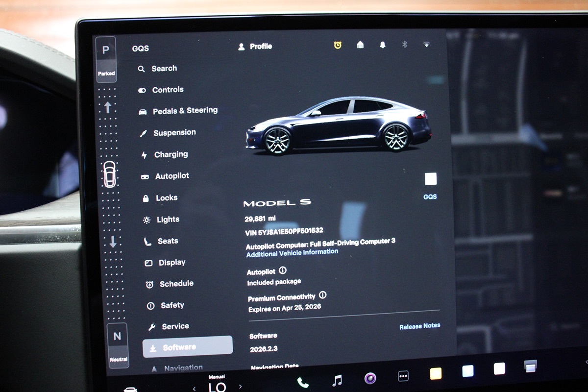Open the Controls settings
588x392 pixels.
161,90
